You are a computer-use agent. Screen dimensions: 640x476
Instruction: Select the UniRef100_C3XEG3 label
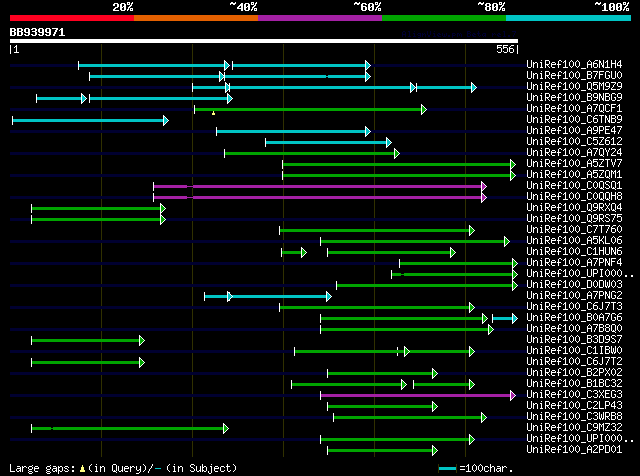[x=574, y=395]
